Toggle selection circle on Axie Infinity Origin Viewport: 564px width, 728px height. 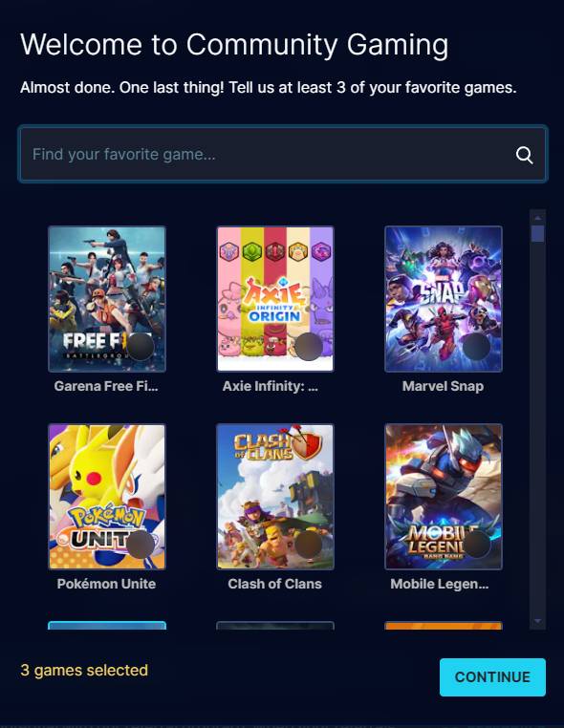coord(309,347)
